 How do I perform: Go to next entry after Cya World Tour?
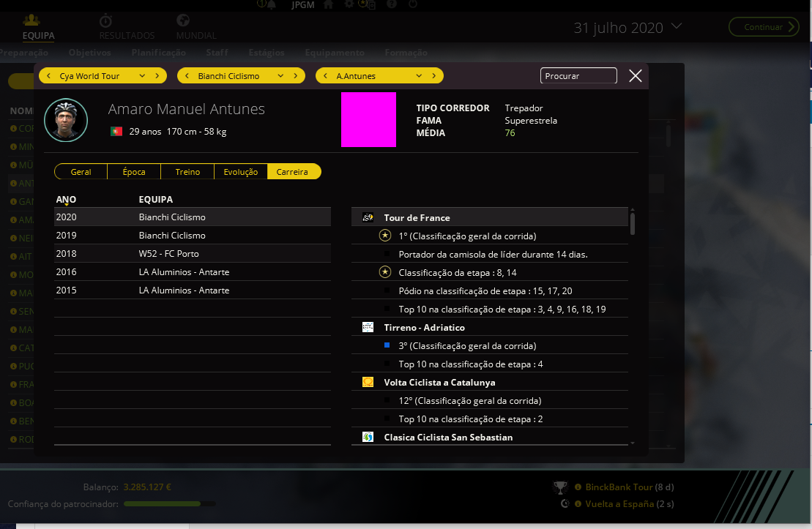pyautogui.click(x=157, y=76)
